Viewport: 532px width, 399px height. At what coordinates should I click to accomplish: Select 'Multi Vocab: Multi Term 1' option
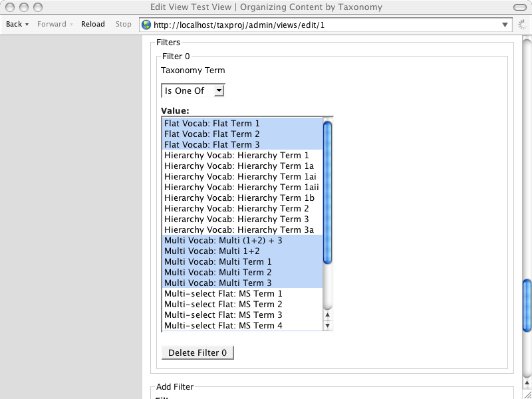(242, 261)
